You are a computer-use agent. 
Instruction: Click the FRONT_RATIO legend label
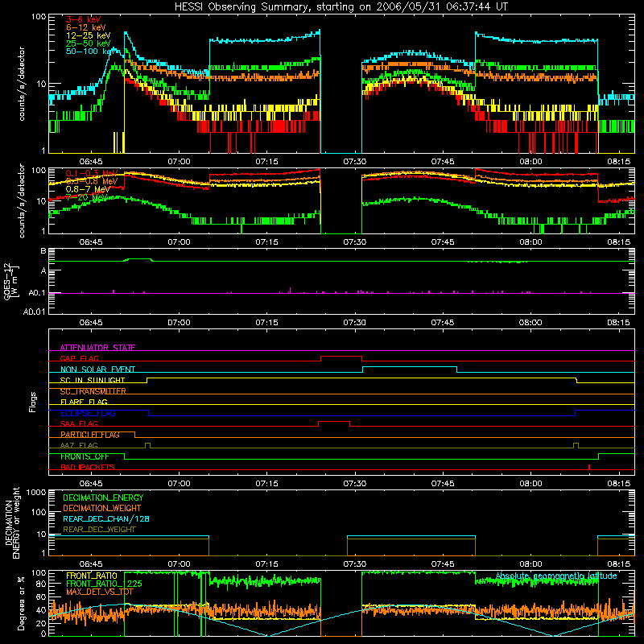tap(92, 576)
